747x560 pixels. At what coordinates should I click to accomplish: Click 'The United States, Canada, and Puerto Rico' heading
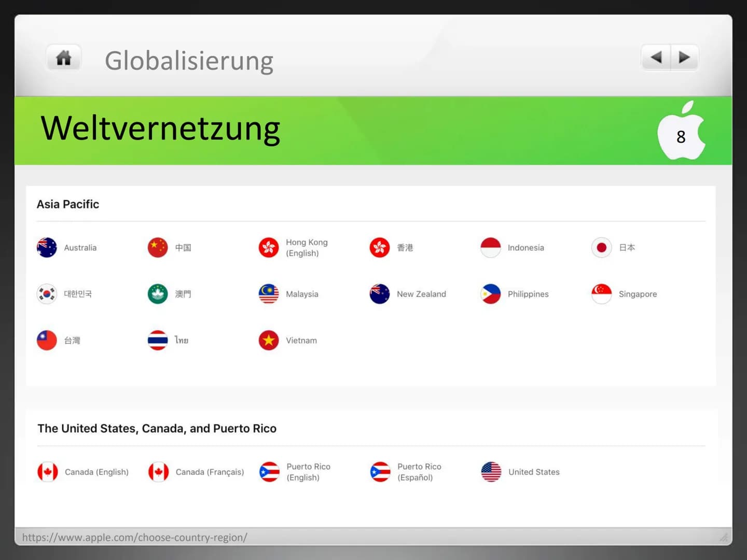[x=157, y=428]
